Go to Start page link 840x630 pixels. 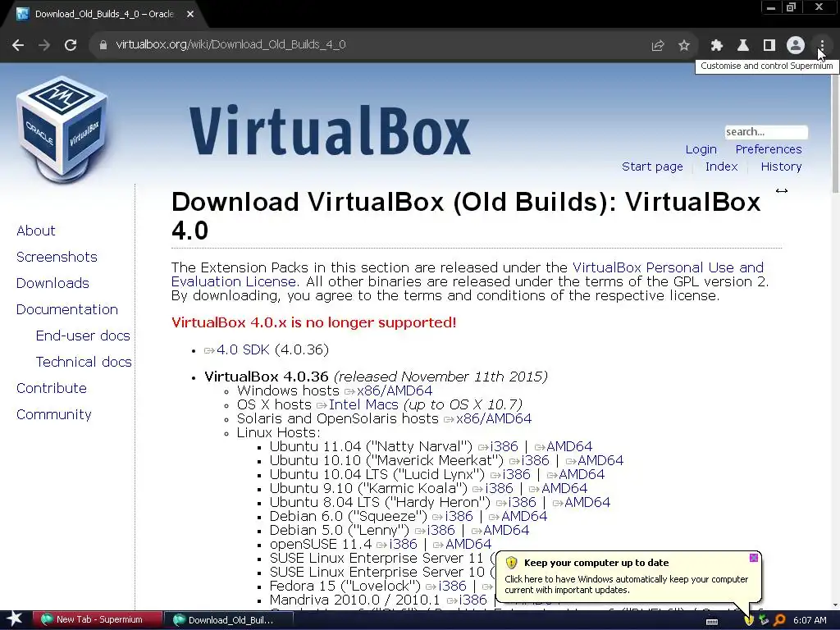pos(652,167)
